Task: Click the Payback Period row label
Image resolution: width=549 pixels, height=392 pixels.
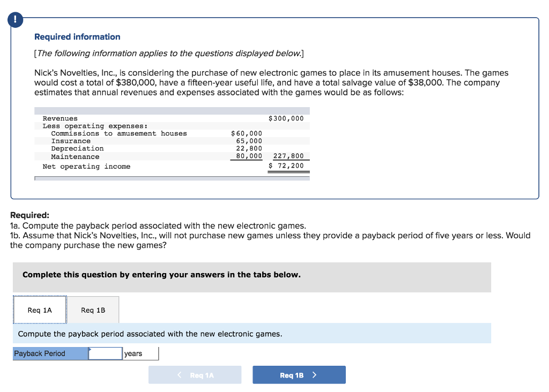Action: click(x=50, y=353)
